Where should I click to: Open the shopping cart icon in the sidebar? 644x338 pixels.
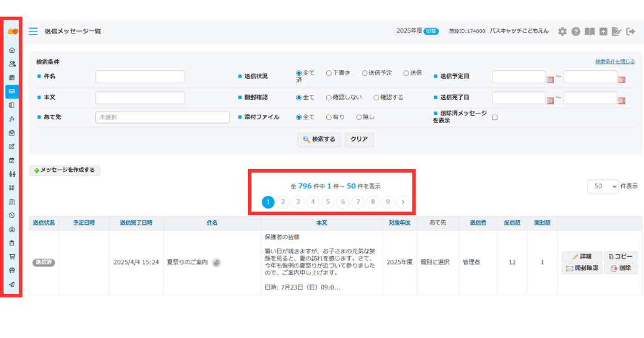click(12, 257)
